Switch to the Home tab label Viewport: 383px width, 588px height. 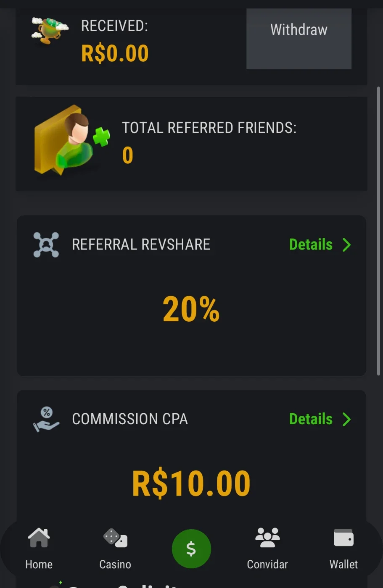pos(39,564)
